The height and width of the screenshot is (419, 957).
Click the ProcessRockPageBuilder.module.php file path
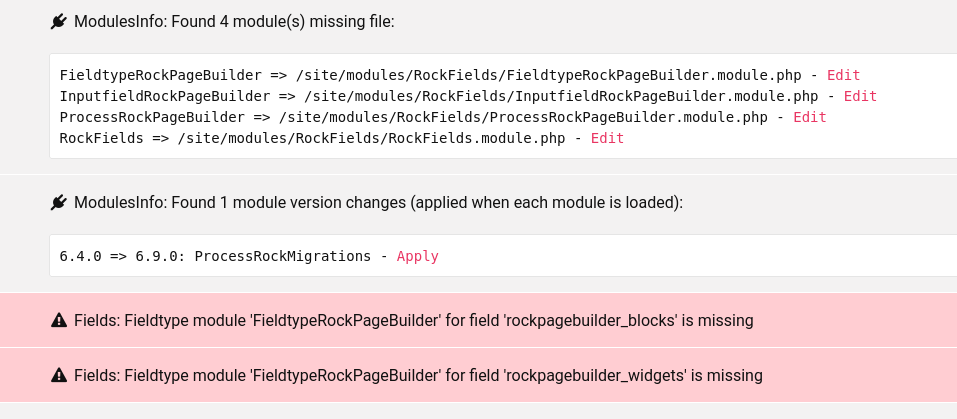click(523, 117)
